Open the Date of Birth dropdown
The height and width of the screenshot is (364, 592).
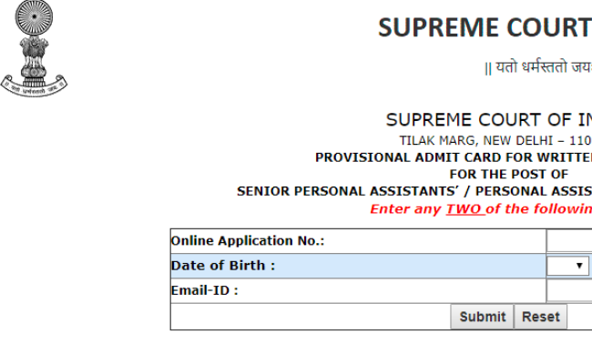click(x=569, y=266)
